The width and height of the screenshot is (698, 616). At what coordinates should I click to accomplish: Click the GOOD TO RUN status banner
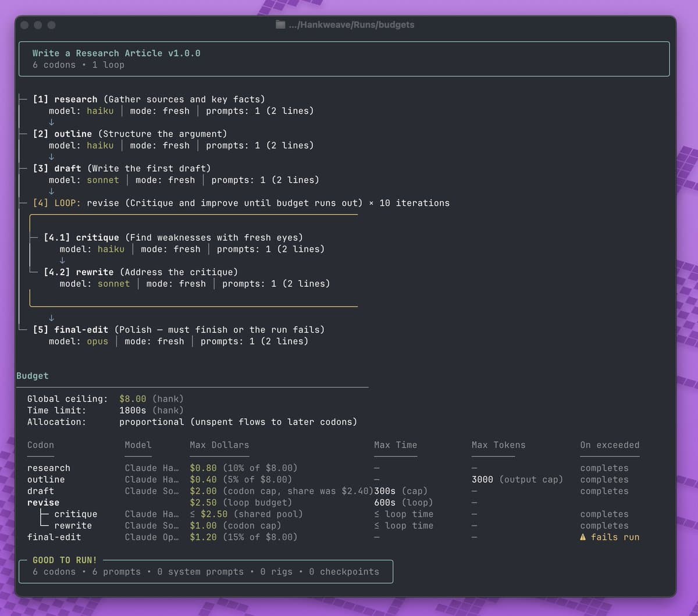click(64, 560)
